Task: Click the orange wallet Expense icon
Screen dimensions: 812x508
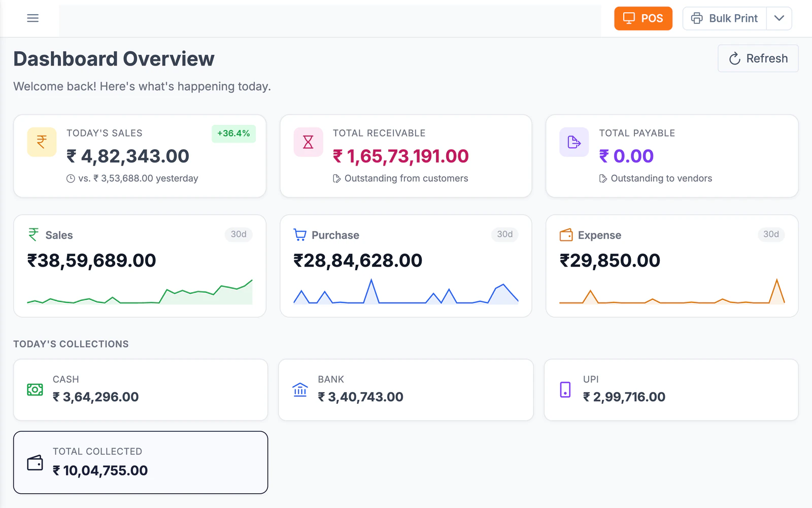Action: pyautogui.click(x=566, y=235)
